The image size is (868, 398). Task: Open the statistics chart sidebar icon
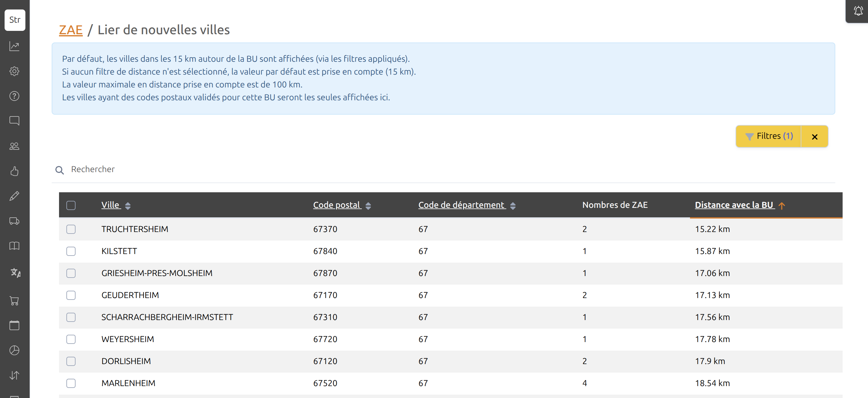(14, 46)
